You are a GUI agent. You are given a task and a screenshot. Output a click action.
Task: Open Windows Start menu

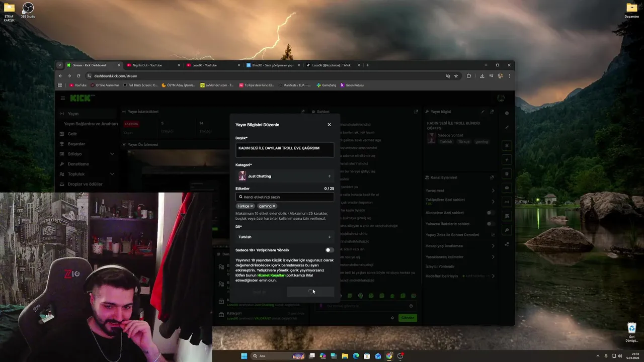point(244,356)
